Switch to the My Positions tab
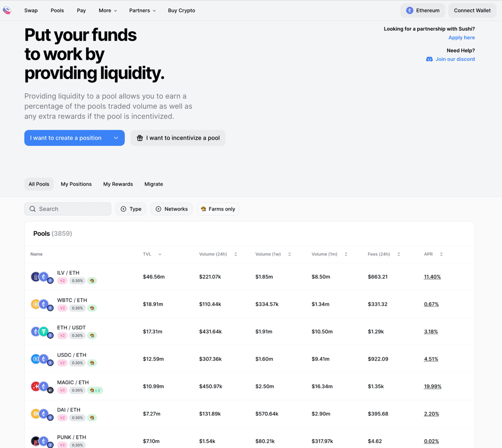The height and width of the screenshot is (448, 502). [76, 184]
